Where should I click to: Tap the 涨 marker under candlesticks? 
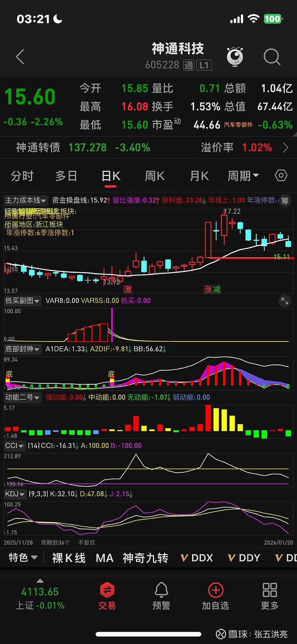pyautogui.click(x=208, y=289)
